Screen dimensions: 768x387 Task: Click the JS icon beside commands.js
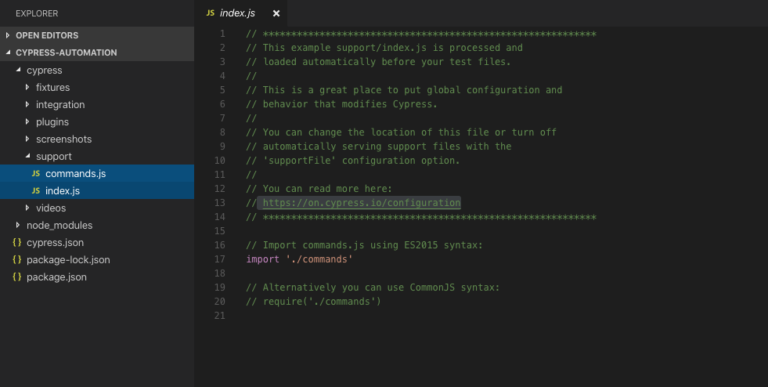(x=36, y=173)
